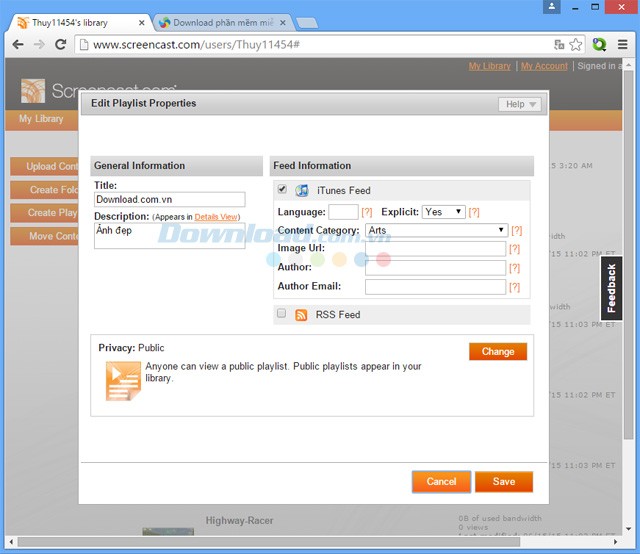Open the My Library top link

(489, 66)
